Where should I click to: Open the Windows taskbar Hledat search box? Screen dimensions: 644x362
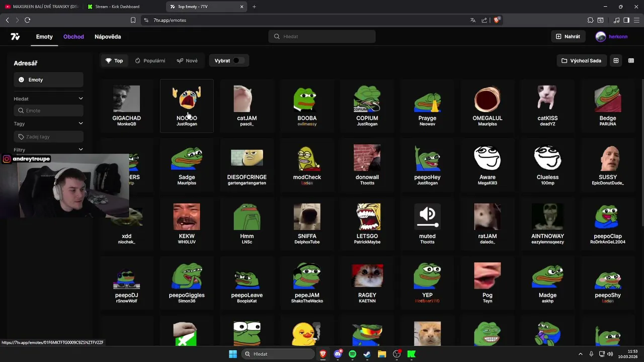tap(278, 354)
